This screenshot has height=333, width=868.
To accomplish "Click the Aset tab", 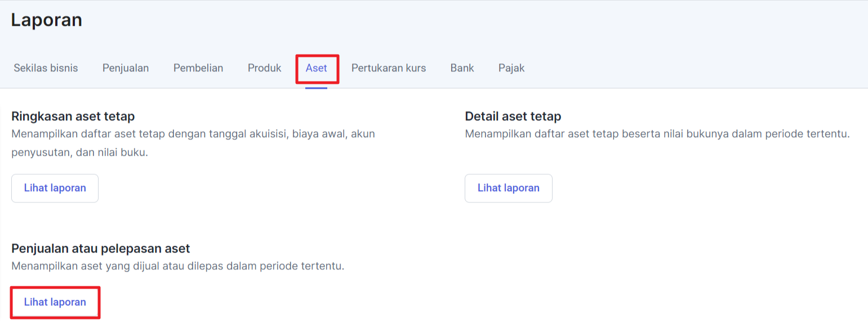I will (317, 68).
